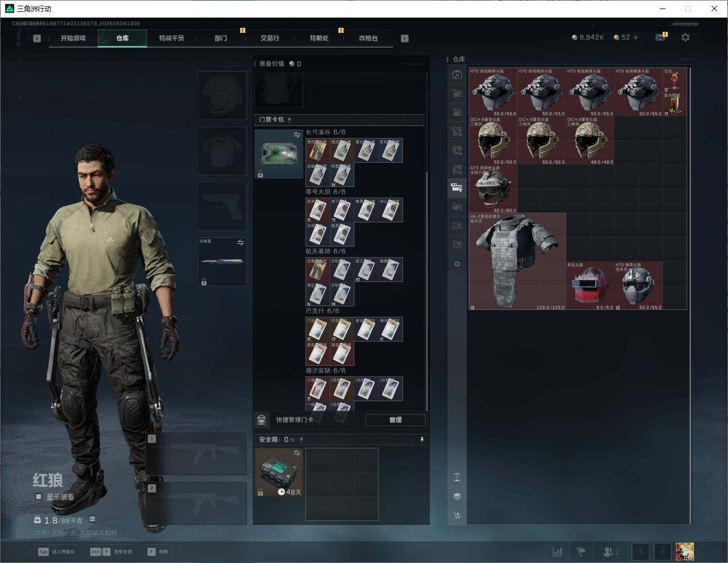The width and height of the screenshot is (728, 563).
Task: Click the player avatar in the bottom right
Action: click(x=685, y=552)
